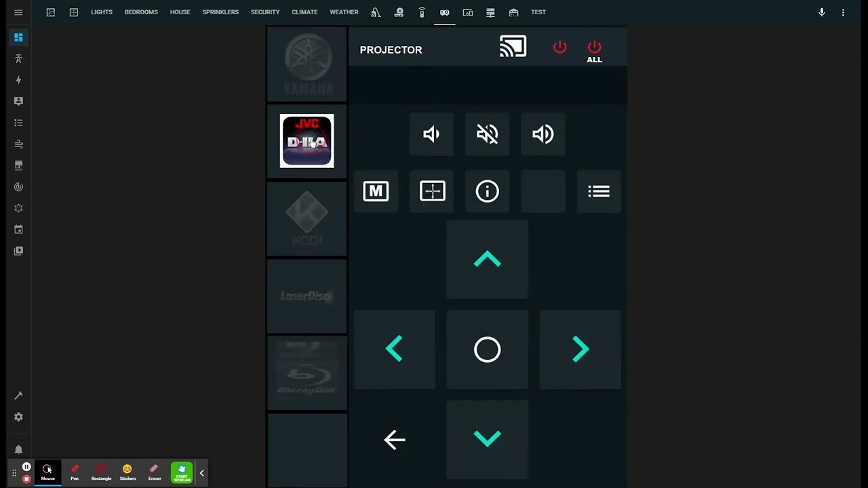868x488 pixels.
Task: Open the second floorplan icon tab
Action: (74, 12)
